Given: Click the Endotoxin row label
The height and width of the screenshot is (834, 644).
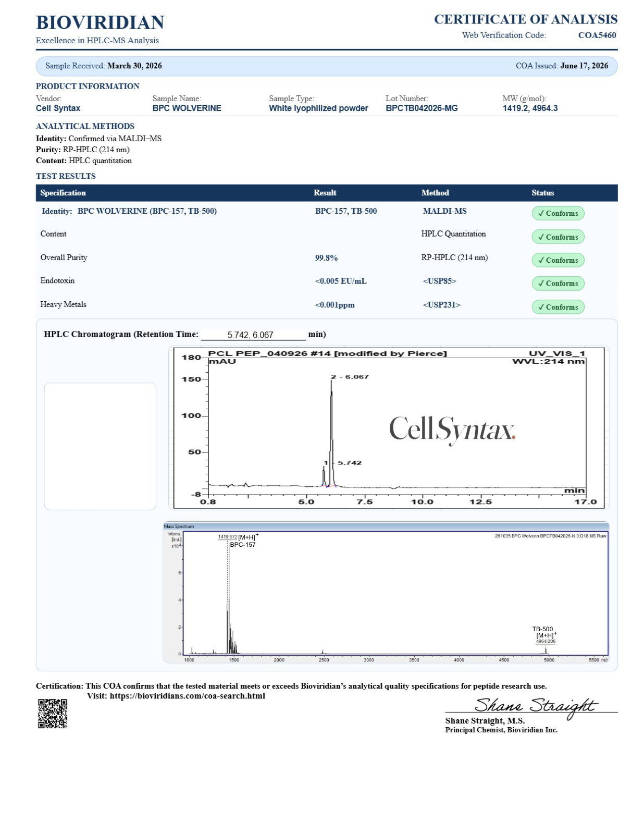Looking at the screenshot, I should 57,280.
